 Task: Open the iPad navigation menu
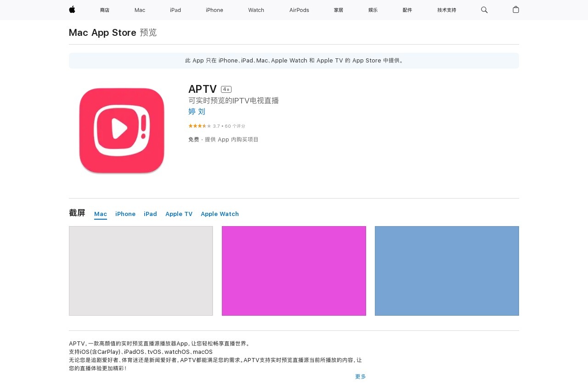175,10
